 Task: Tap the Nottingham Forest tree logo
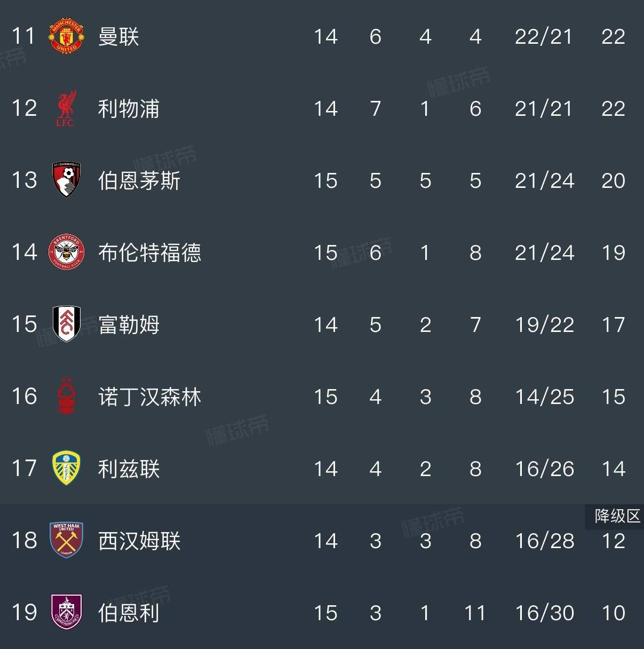pos(67,397)
